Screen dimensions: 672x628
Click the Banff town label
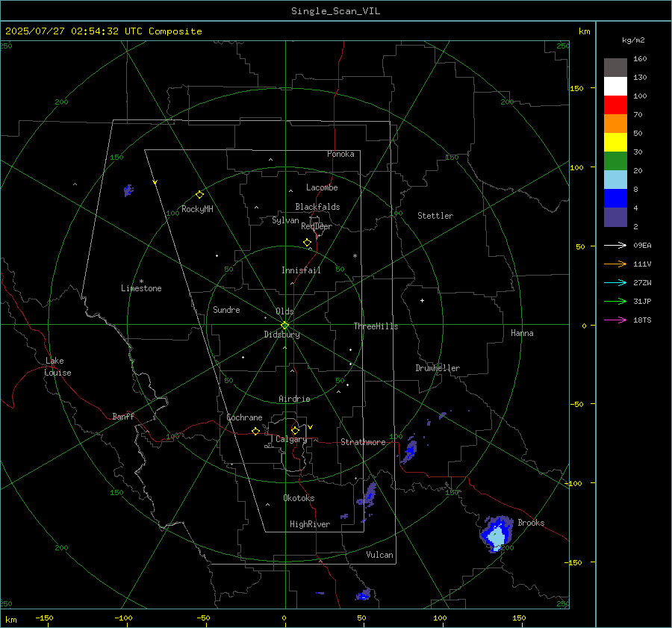pos(123,417)
